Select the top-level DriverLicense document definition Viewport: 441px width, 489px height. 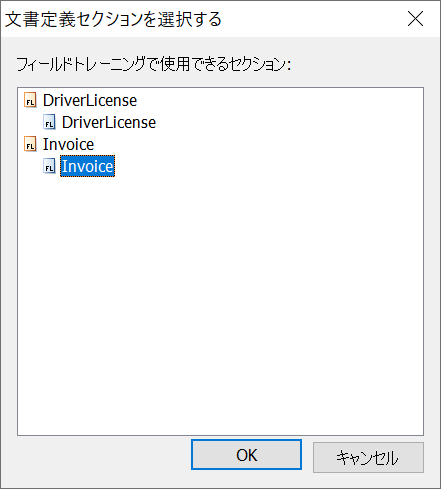(x=90, y=100)
